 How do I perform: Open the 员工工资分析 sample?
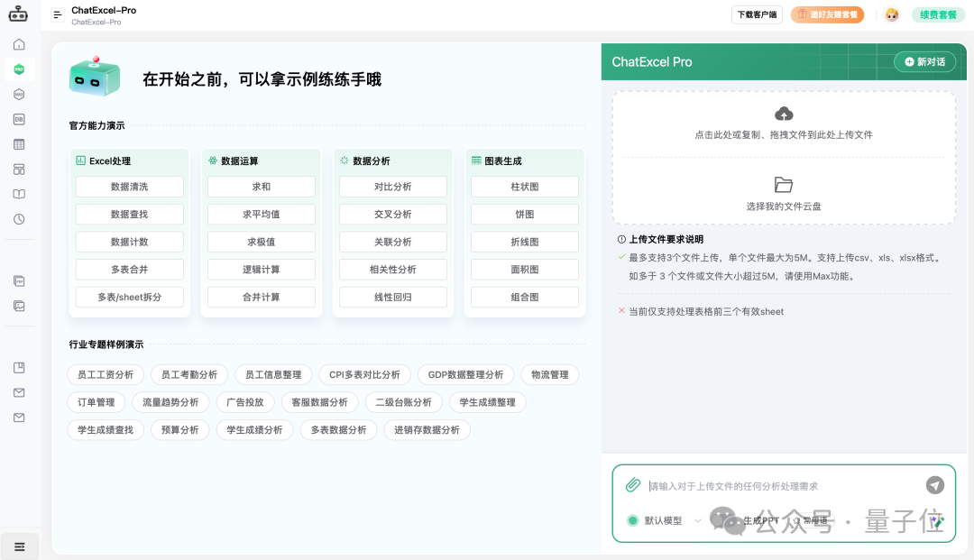(105, 374)
